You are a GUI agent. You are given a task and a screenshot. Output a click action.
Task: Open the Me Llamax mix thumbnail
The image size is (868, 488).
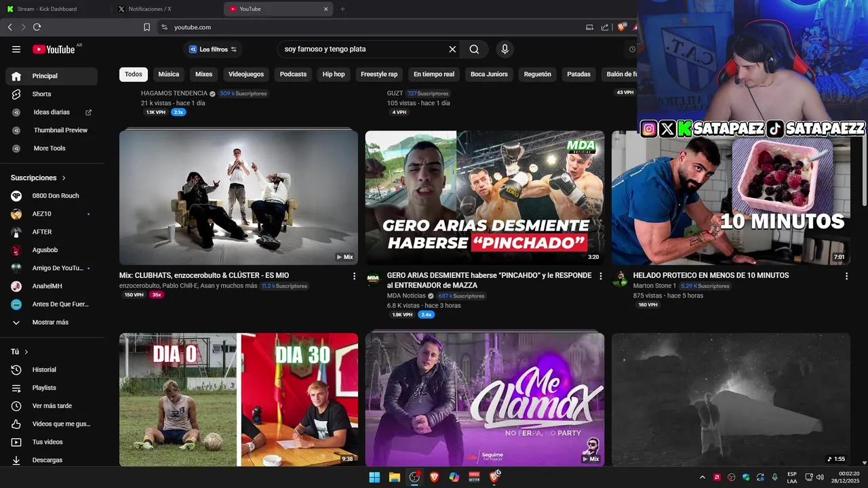[x=485, y=399]
